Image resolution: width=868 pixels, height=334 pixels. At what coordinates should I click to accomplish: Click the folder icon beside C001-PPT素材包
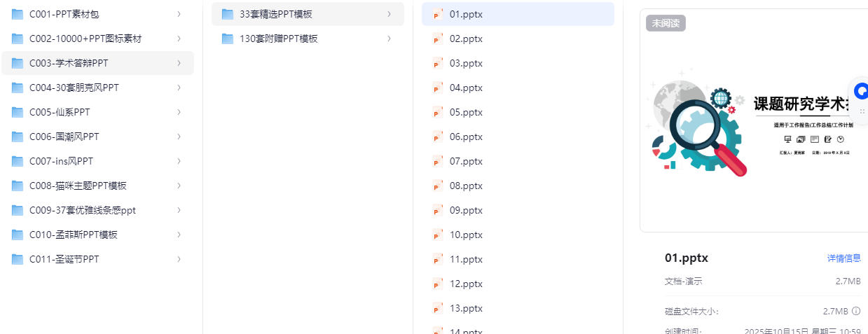tap(18, 14)
